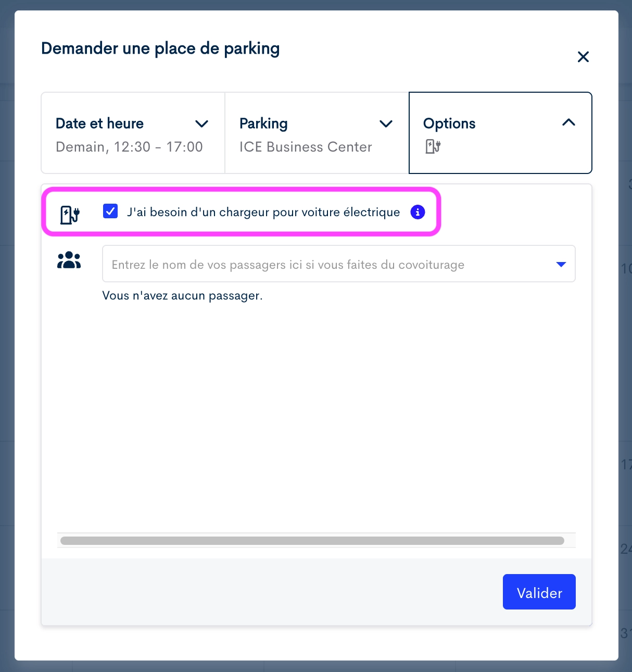The width and height of the screenshot is (632, 672).
Task: Collapse the Options section chevron
Action: coord(568,122)
